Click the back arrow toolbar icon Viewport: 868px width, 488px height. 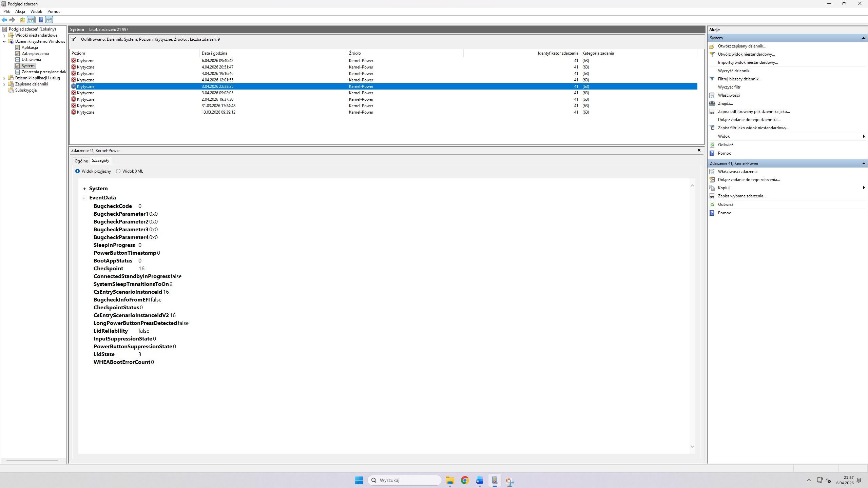4,20
